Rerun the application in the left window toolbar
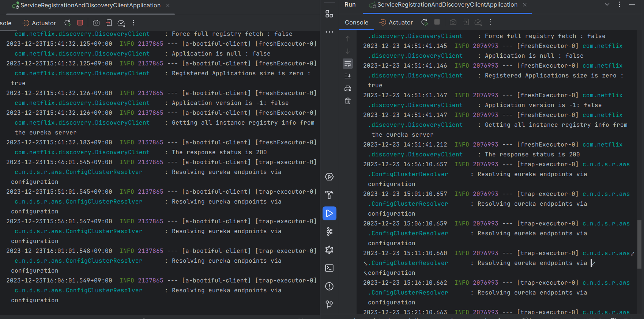 pos(68,23)
